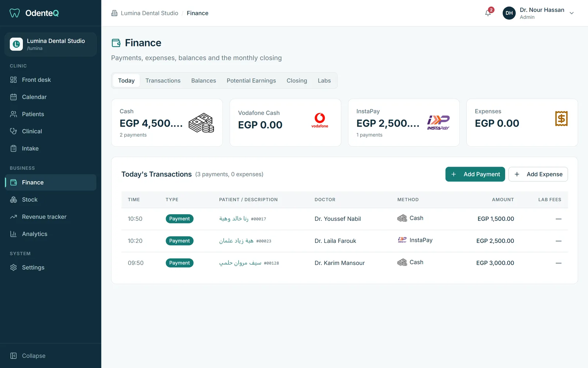
Task: Open Clinical via its stethoscope icon
Action: pyautogui.click(x=14, y=131)
